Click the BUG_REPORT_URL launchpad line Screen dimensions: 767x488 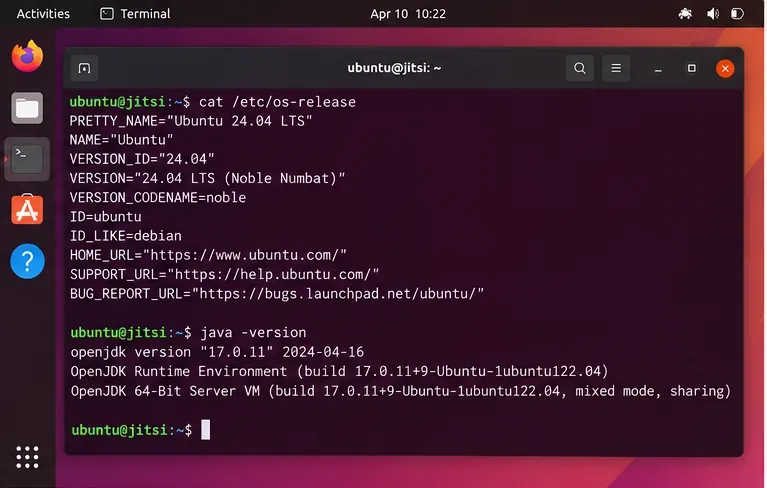click(277, 293)
